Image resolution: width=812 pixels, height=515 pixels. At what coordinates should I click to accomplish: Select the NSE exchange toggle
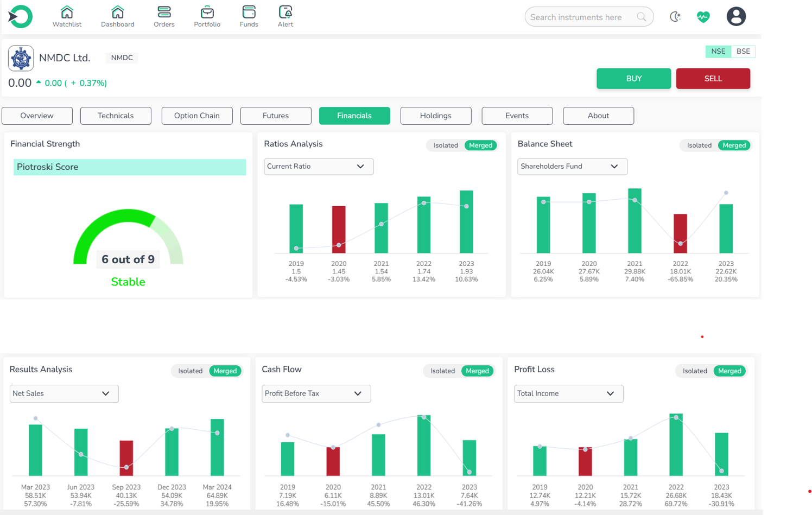pyautogui.click(x=718, y=52)
